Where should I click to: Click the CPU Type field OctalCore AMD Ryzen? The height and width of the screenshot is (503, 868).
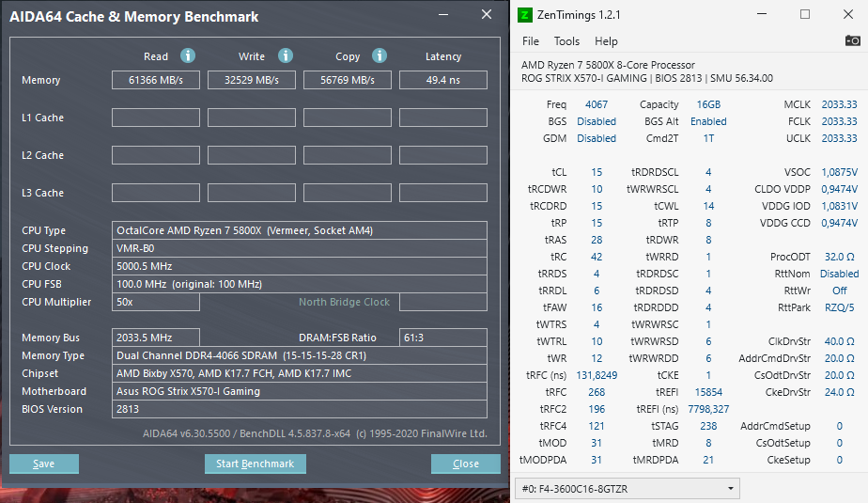(x=300, y=230)
